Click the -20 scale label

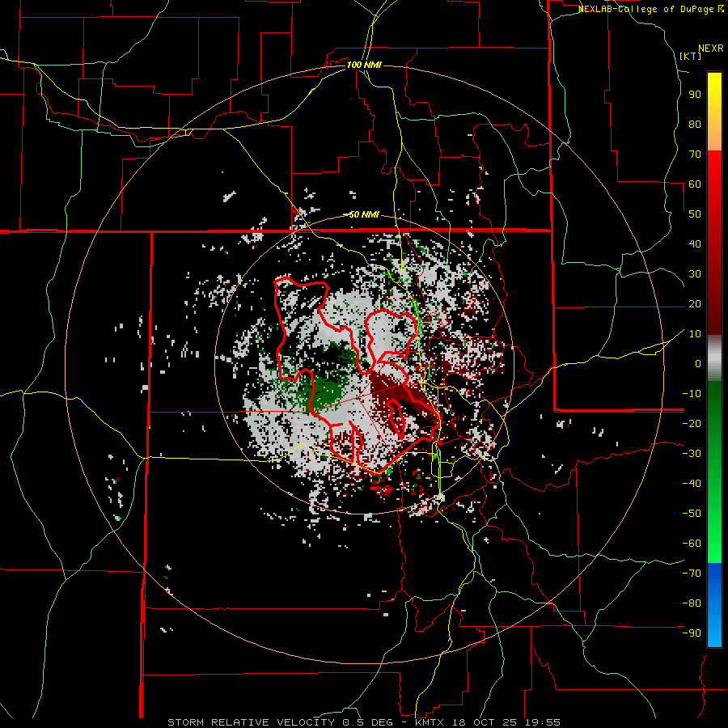coord(692,424)
